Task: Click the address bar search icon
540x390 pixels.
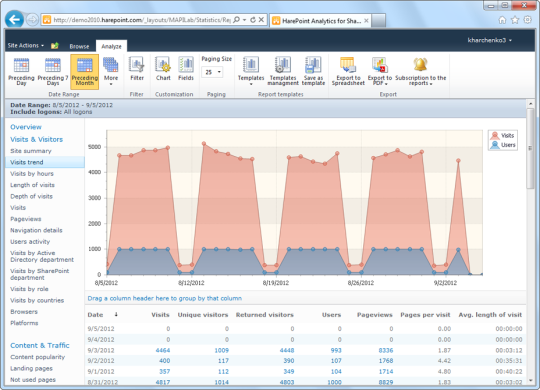Action: point(237,20)
